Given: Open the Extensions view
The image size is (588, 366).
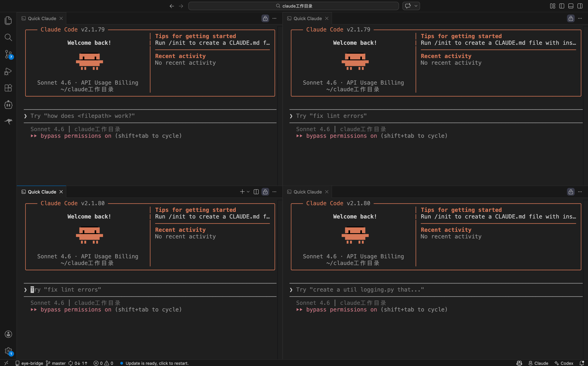Looking at the screenshot, I should pos(8,88).
